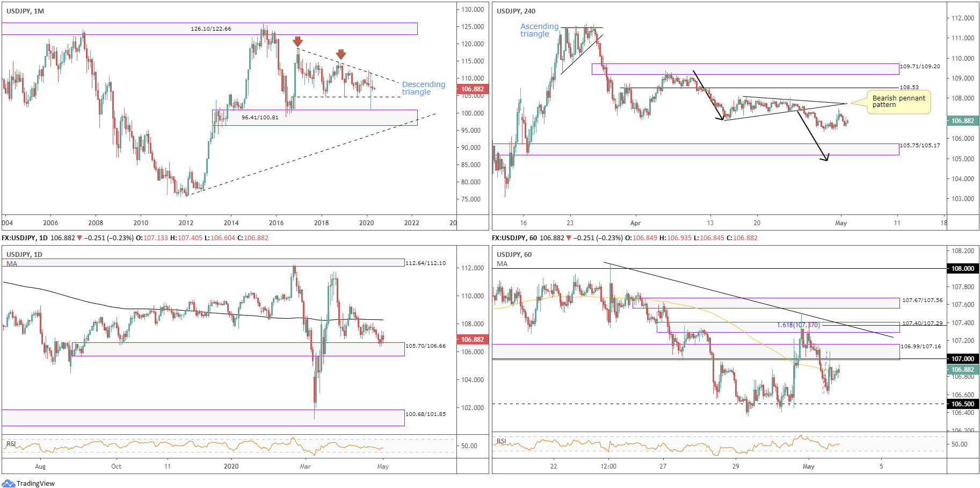The width and height of the screenshot is (980, 488).
Task: Select the second red down arrow marker on monthly chart
Action: tap(342, 55)
